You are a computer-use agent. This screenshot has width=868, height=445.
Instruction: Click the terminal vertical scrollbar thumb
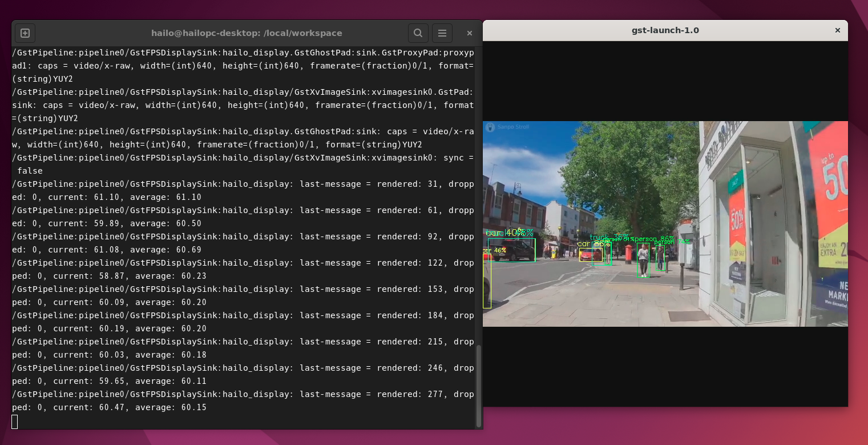478,386
